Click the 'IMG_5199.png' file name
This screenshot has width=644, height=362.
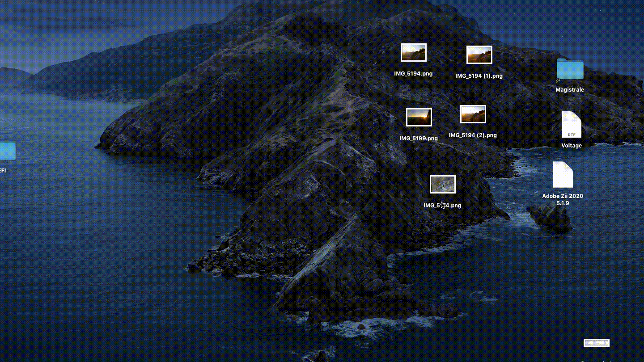(419, 139)
